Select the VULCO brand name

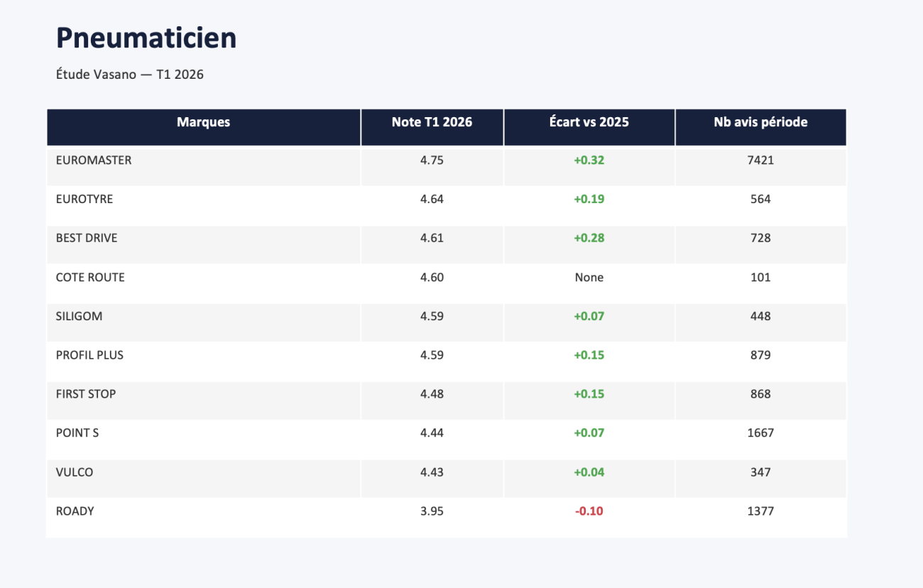(x=75, y=472)
